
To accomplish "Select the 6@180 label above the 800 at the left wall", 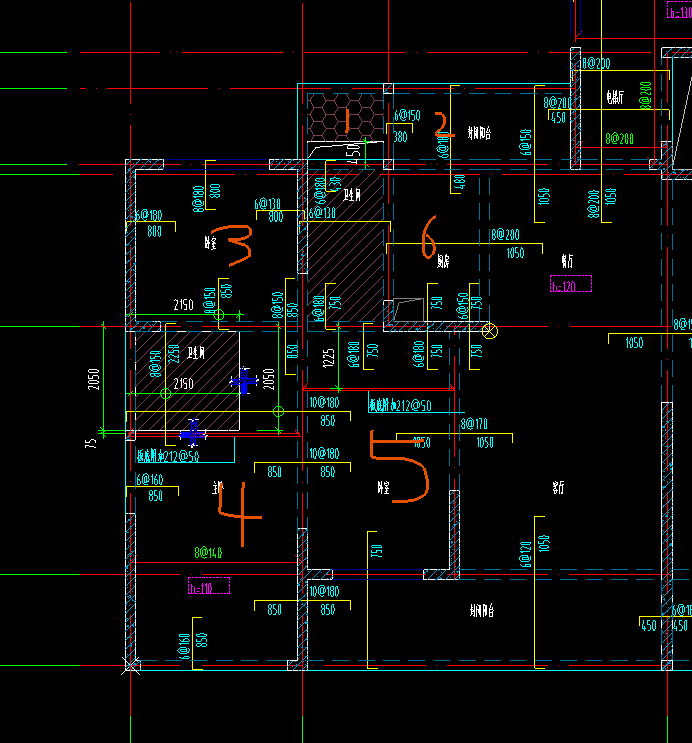I will tap(149, 216).
